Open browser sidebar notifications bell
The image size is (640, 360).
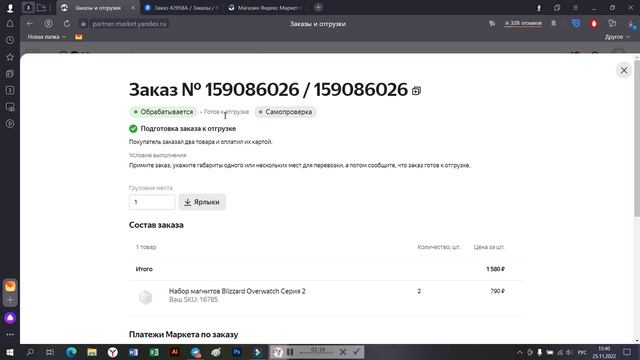(x=10, y=24)
